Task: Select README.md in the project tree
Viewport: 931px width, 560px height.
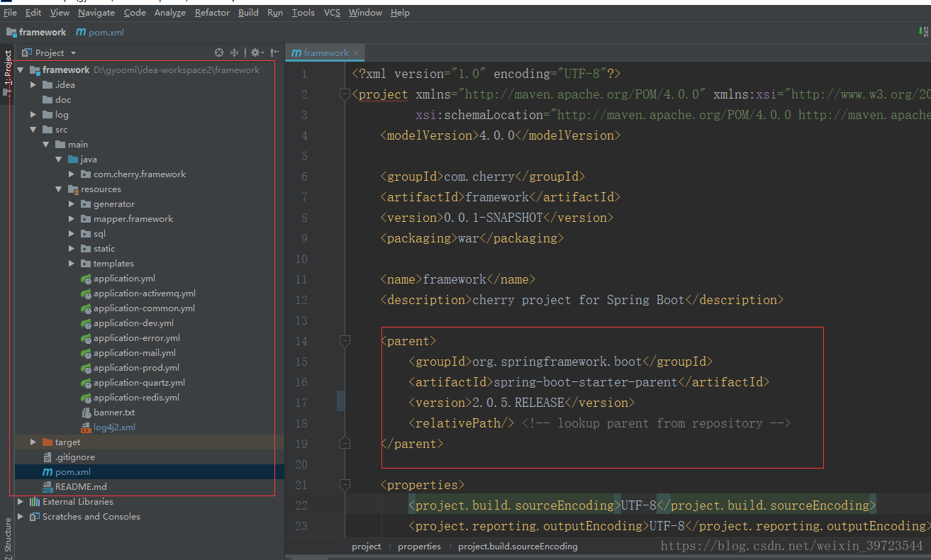Action: click(81, 487)
